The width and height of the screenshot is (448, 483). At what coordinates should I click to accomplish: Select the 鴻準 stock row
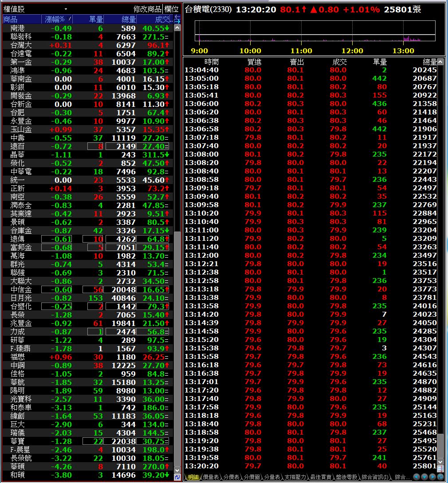tap(88, 71)
